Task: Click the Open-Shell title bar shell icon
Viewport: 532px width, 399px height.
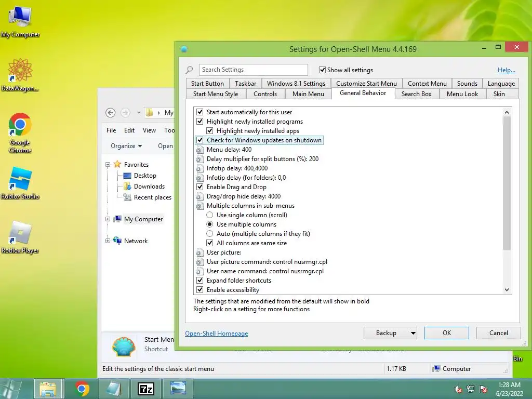Action: pyautogui.click(x=184, y=49)
